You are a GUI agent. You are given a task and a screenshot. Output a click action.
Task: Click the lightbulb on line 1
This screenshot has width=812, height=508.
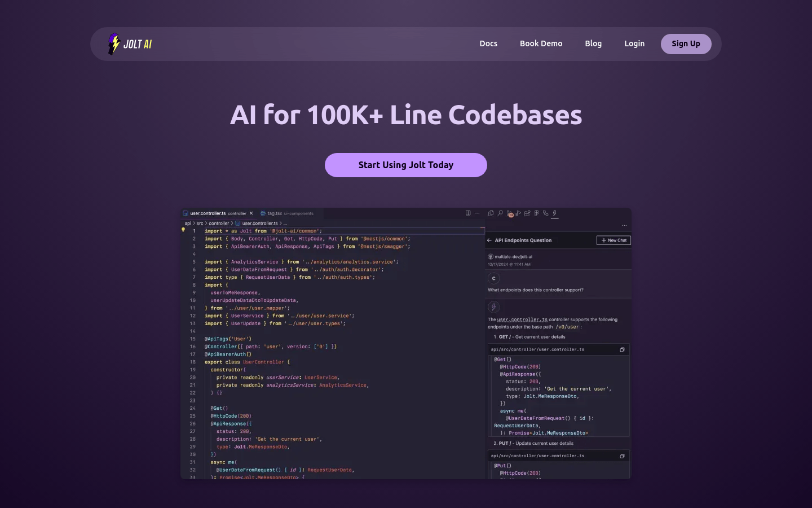[x=183, y=230]
